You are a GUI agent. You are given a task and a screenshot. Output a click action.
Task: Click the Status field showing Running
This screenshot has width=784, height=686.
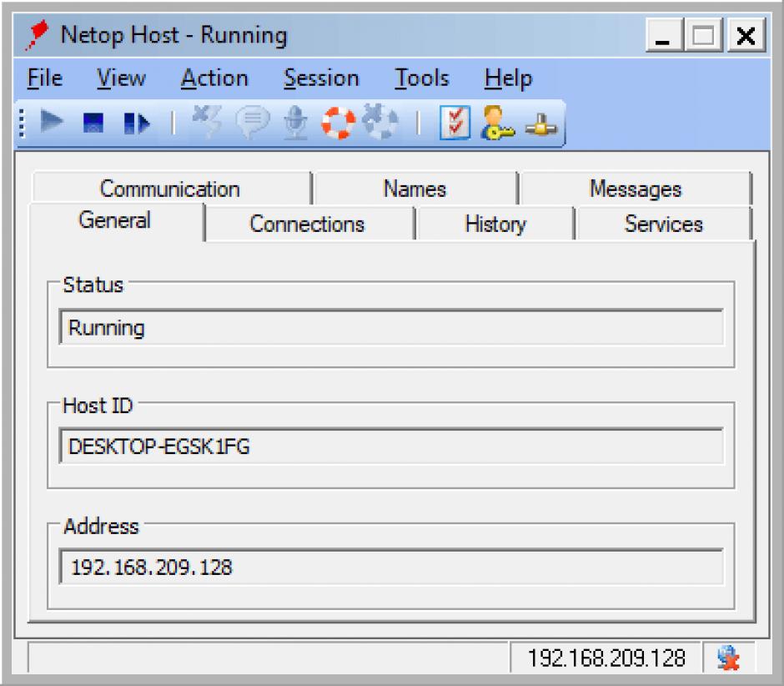[x=391, y=327]
